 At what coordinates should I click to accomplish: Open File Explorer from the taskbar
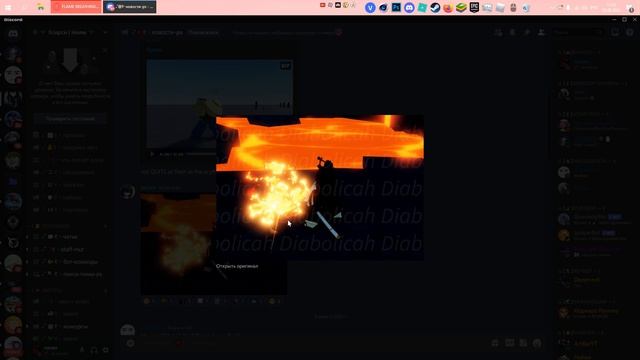tap(40, 7)
